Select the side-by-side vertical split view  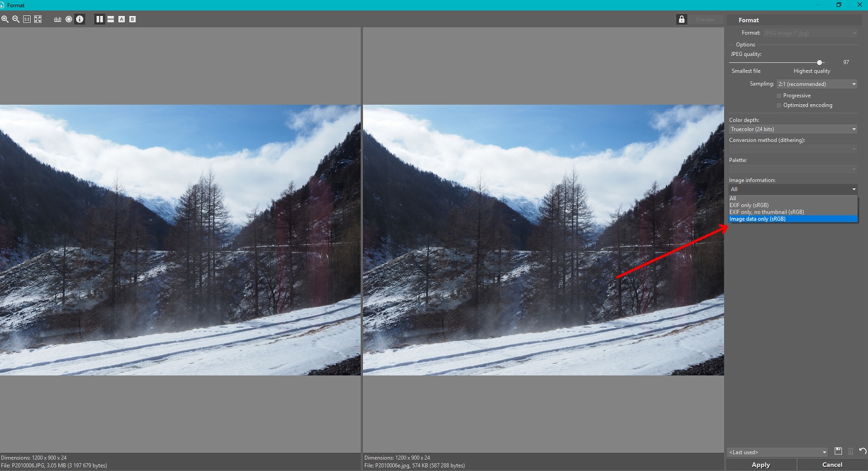point(100,19)
